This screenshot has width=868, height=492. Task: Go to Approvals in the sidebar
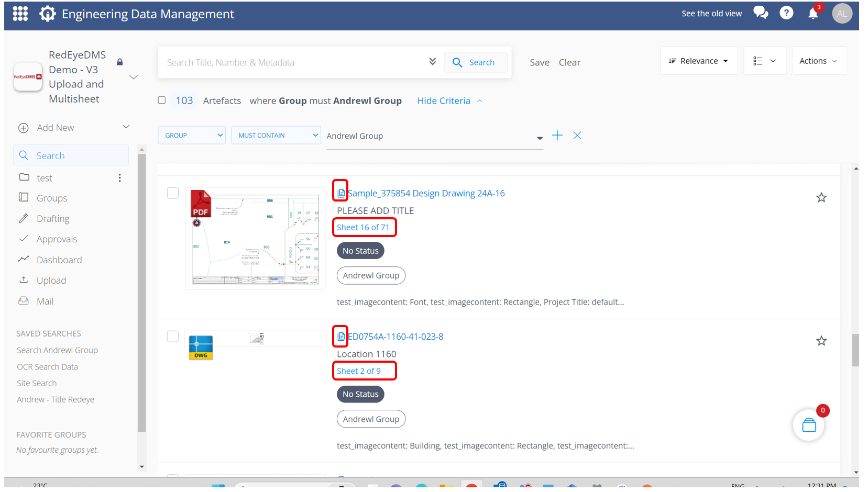click(57, 239)
